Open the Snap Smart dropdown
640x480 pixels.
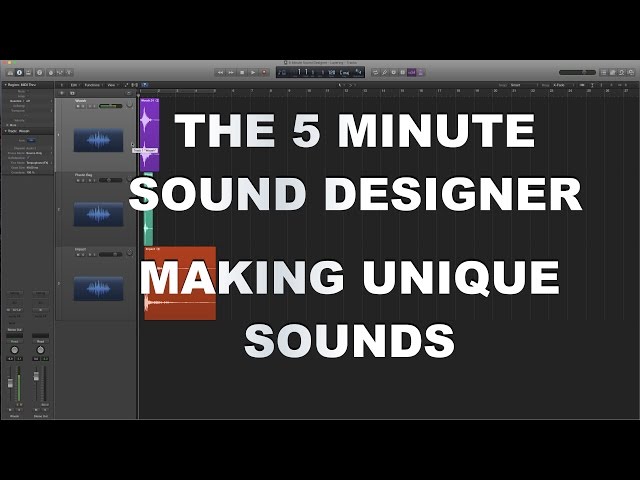click(523, 85)
